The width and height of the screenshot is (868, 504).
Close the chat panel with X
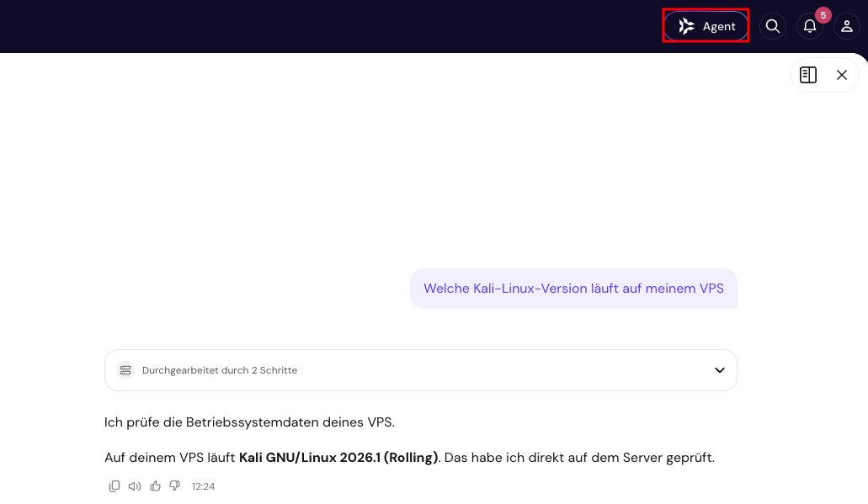pyautogui.click(x=842, y=75)
